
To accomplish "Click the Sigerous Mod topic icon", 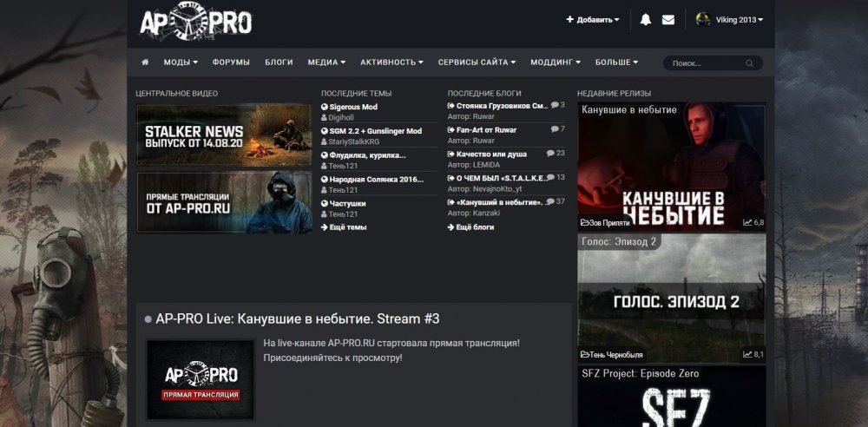I will pos(325,108).
